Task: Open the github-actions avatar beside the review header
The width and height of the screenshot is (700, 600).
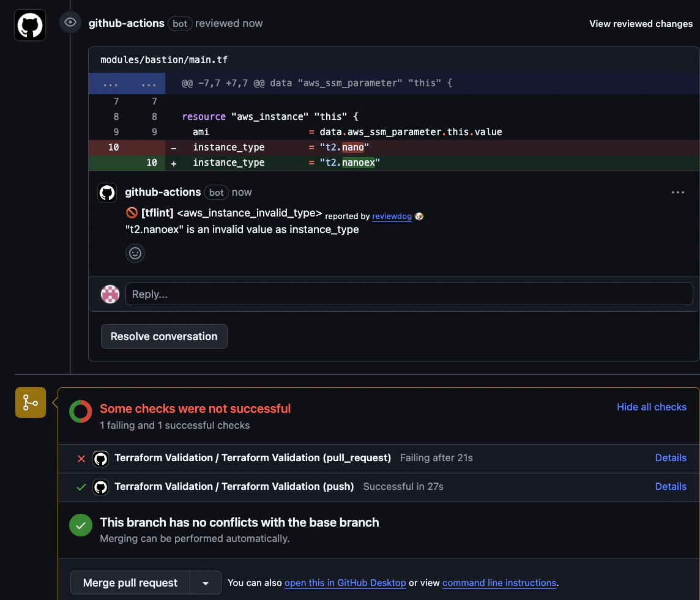Action: click(30, 25)
